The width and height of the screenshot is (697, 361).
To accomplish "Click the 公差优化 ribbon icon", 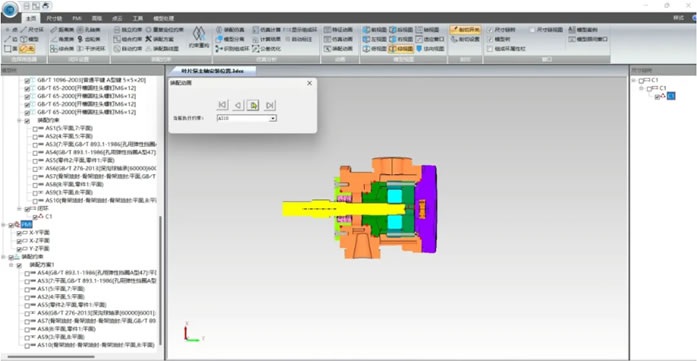I will tap(256, 48).
